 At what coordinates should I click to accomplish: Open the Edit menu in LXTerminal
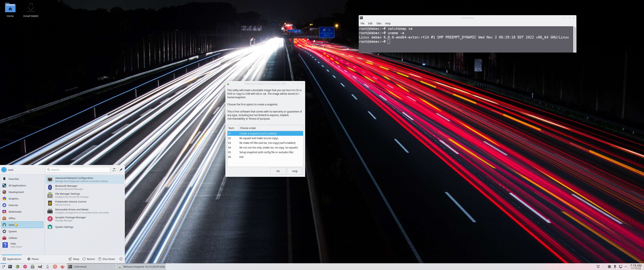click(x=370, y=23)
